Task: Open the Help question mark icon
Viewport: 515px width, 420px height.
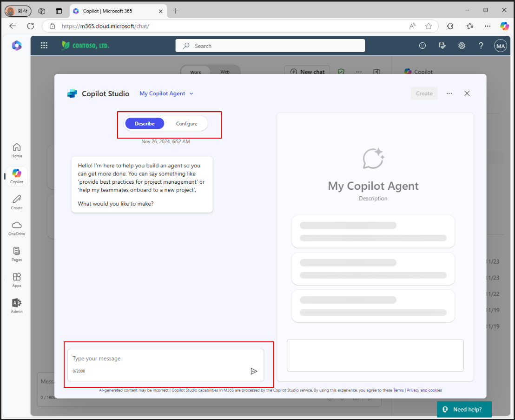Action: pyautogui.click(x=481, y=46)
